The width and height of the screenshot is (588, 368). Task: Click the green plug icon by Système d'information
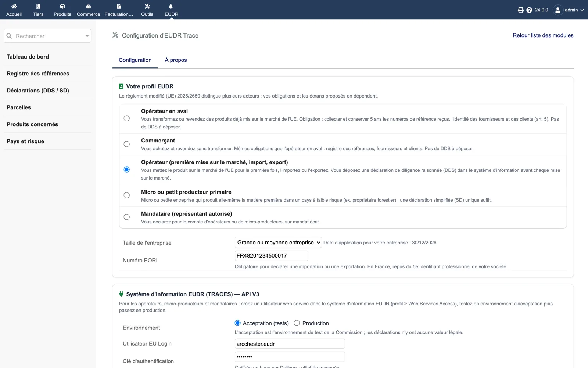pos(121,294)
